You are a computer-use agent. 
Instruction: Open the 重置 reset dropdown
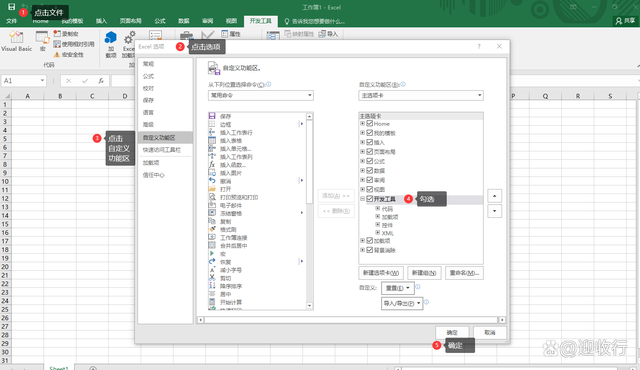398,288
